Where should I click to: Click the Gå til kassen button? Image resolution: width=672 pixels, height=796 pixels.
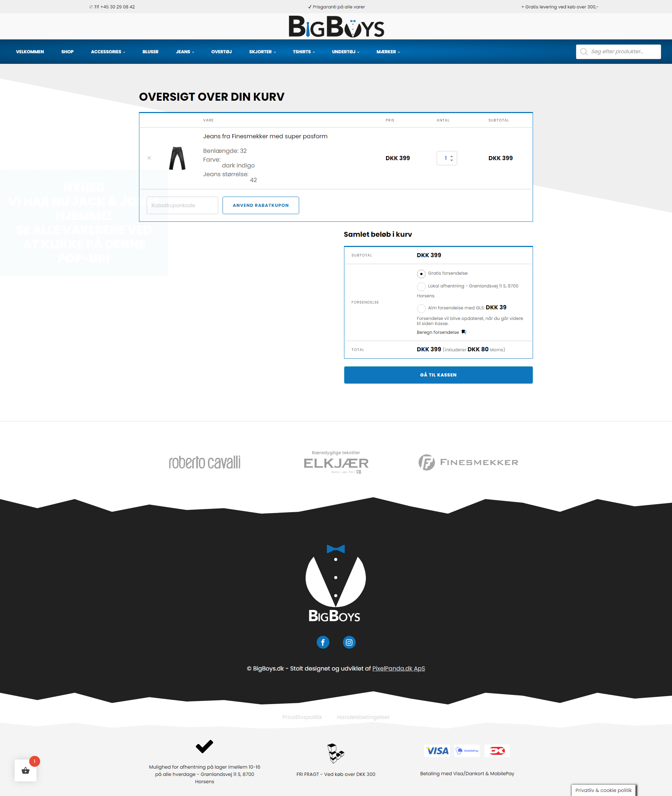[x=438, y=375]
